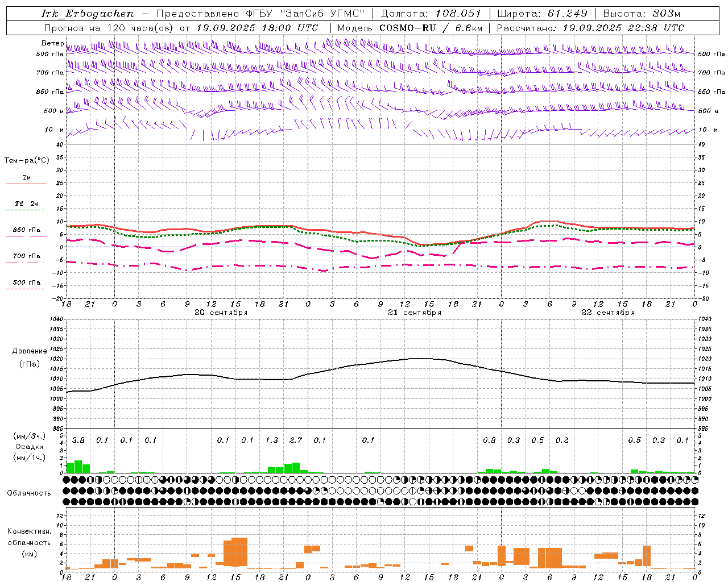
Task: Click the red line sample under "2м"
Action: tap(26, 184)
